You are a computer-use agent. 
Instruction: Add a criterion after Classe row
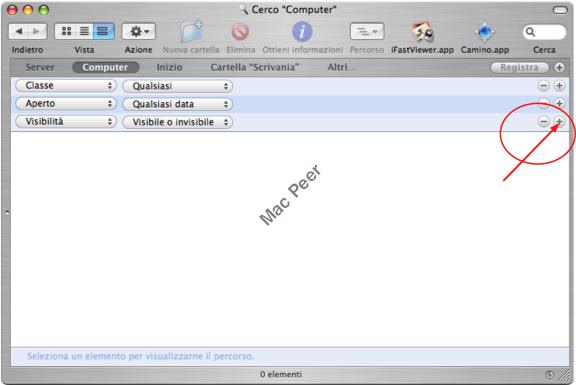559,86
